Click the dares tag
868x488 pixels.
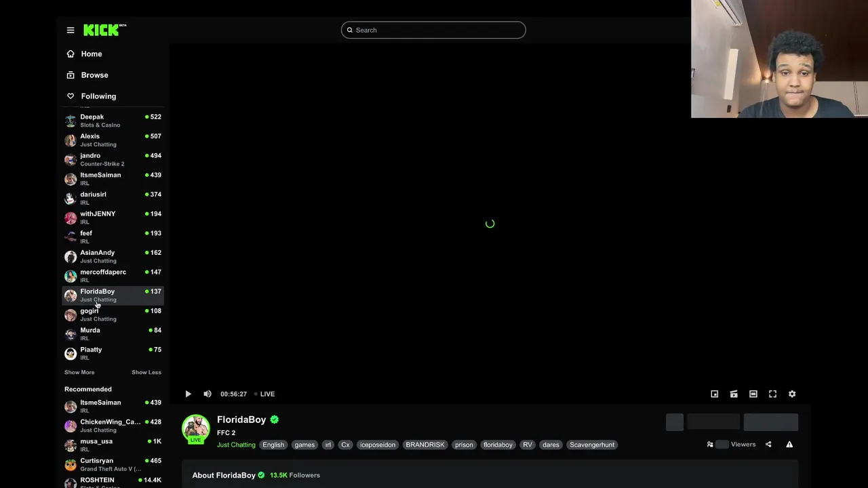tap(551, 445)
